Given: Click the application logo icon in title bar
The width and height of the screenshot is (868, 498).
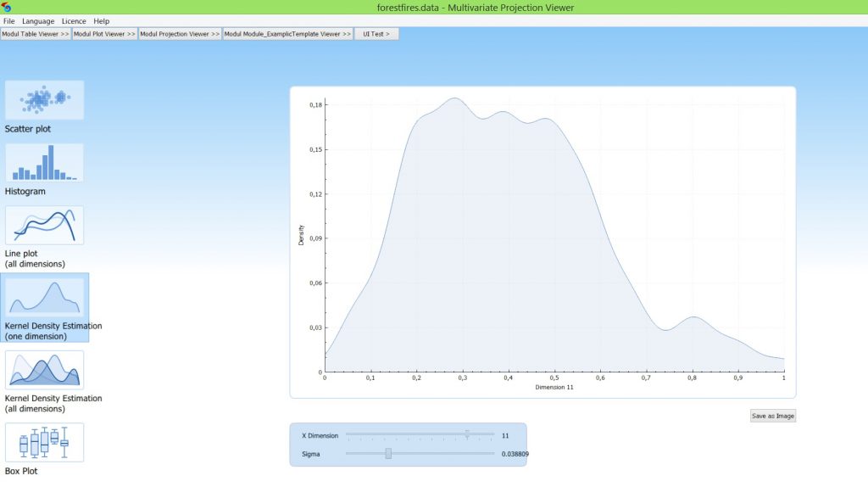Looking at the screenshot, I should 7,8.
